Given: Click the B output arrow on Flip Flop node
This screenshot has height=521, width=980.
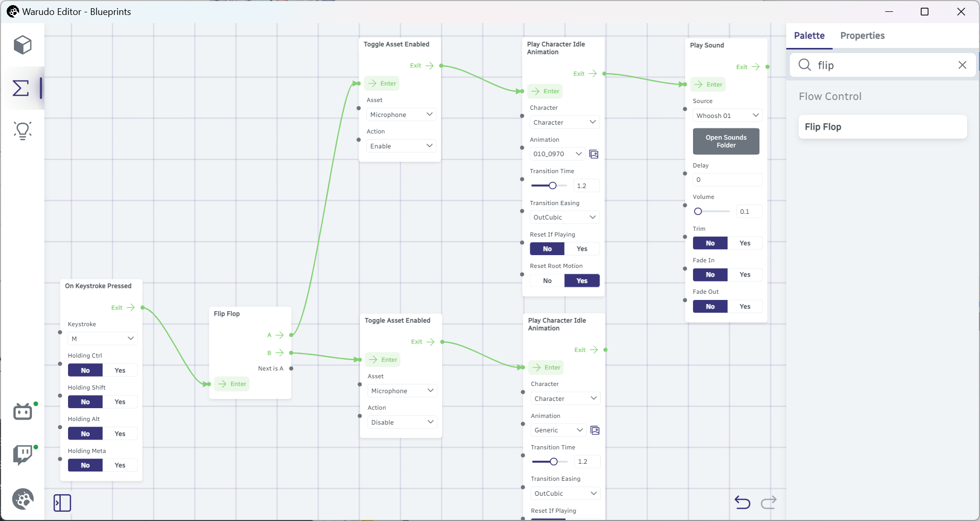Looking at the screenshot, I should [x=280, y=353].
